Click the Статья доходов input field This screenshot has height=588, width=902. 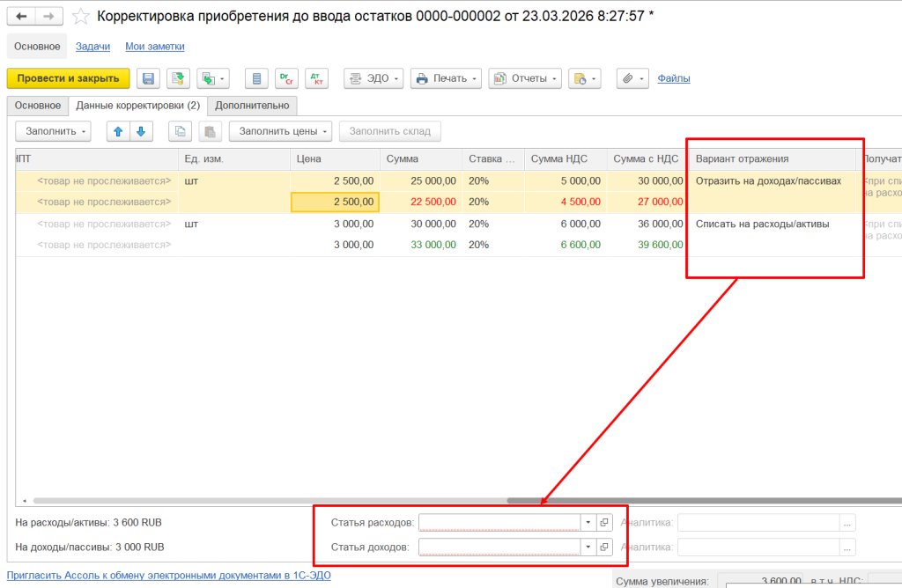point(499,547)
